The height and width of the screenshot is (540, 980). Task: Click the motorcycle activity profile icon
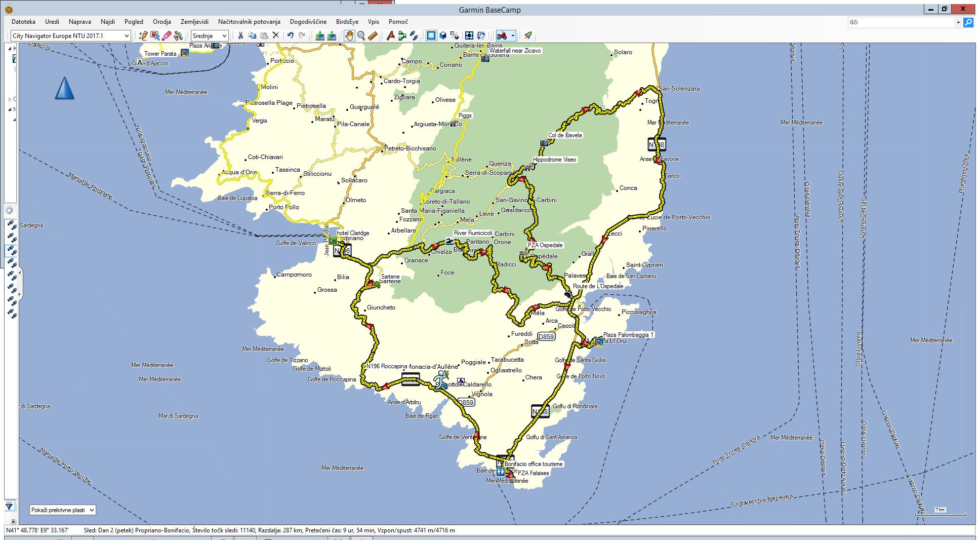click(x=502, y=35)
